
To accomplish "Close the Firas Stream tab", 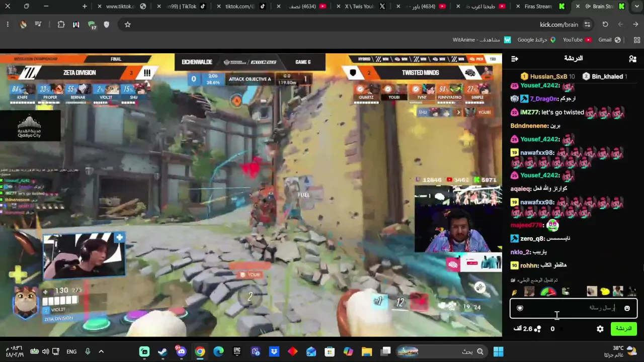I will pyautogui.click(x=518, y=7).
